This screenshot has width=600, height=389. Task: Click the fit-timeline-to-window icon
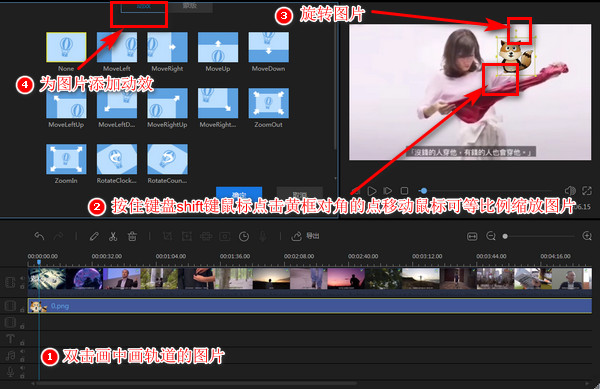(x=472, y=237)
